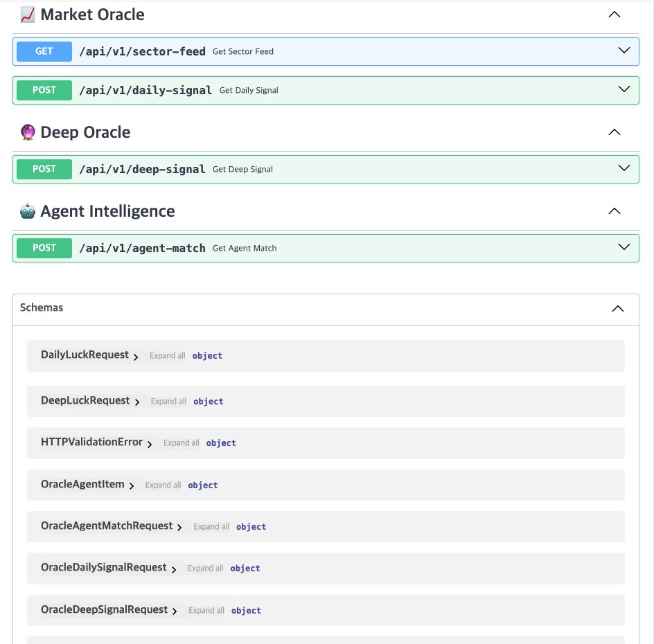Screen dimensions: 654x644
Task: Click the Get Deep Signal summary text
Action: tap(242, 169)
